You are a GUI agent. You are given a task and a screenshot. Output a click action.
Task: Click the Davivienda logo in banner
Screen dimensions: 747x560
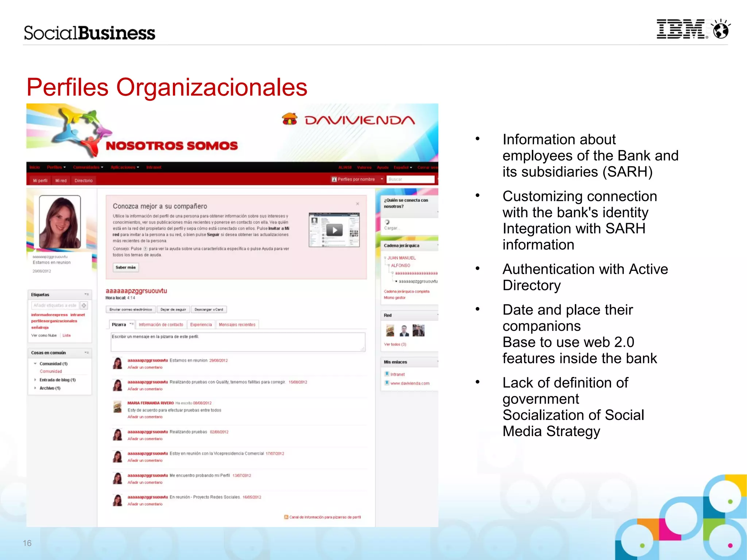coord(348,120)
